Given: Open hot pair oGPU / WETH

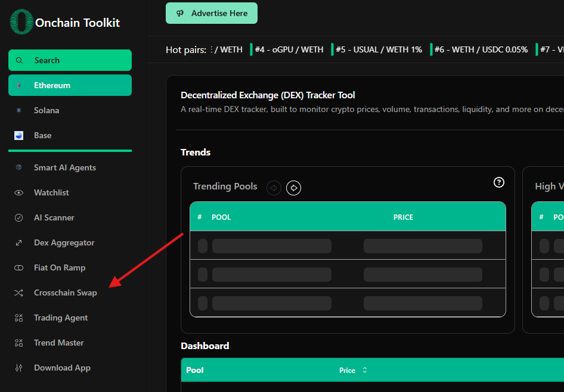Looking at the screenshot, I should pos(289,49).
